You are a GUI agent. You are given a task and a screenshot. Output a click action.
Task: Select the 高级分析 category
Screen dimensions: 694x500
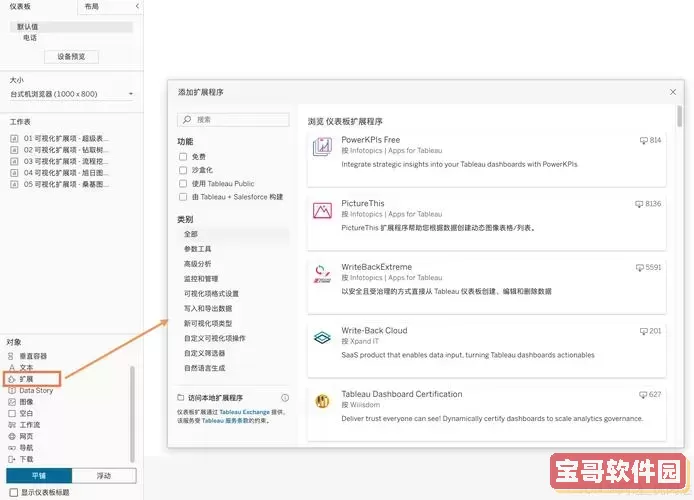[x=197, y=264]
